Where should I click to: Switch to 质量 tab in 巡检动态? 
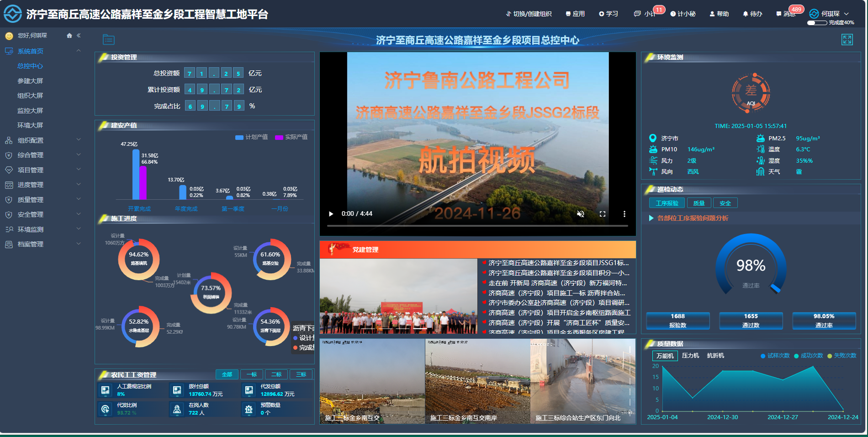pos(699,203)
